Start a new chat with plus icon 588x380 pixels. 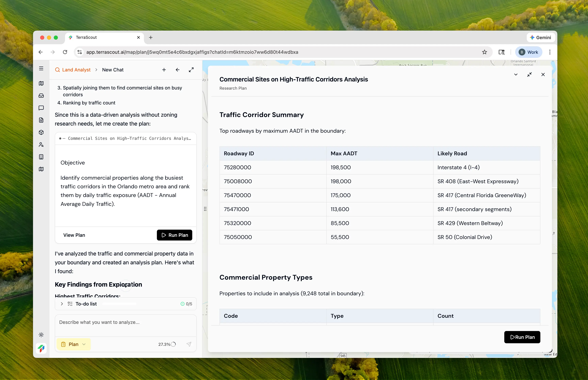[164, 70]
